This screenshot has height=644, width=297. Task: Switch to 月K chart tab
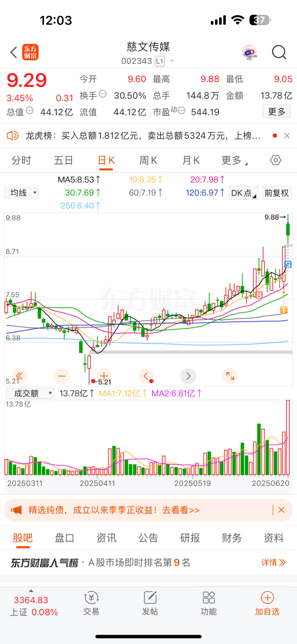point(191,160)
